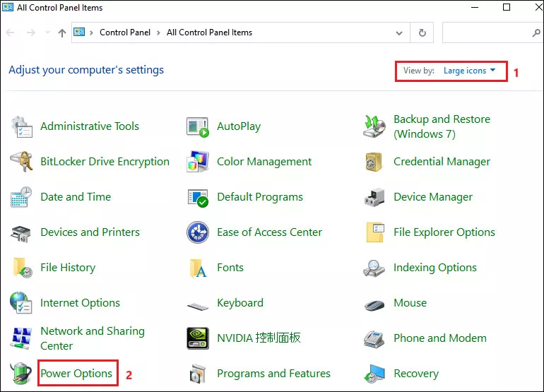Open the Indexing Options magnifier icon
The image size is (544, 392).
point(374,268)
